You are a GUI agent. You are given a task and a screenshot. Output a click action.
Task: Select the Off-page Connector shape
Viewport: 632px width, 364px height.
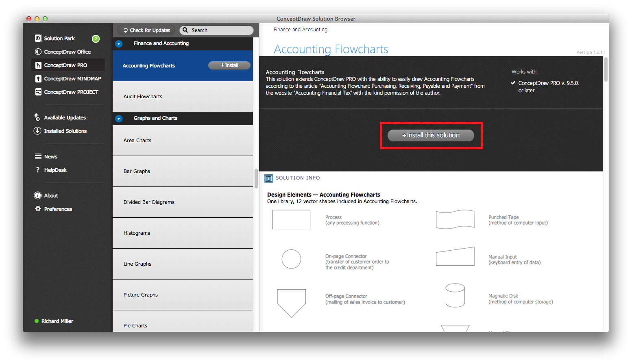291,303
